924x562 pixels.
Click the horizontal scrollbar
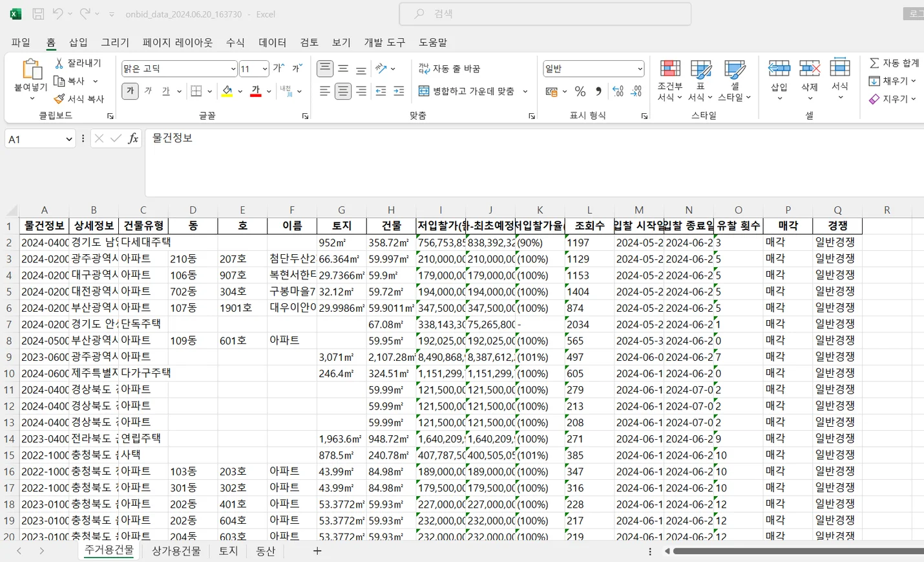click(x=798, y=551)
